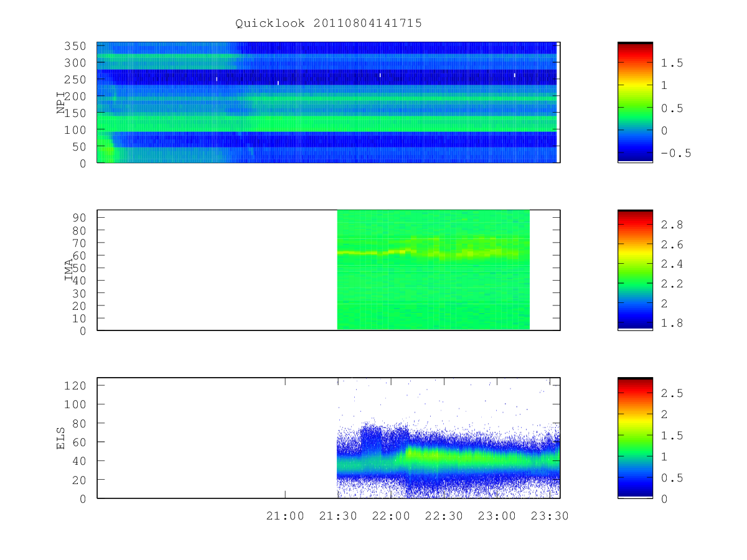Click the -0.5 label on NPI colorbar
Viewport: 747px width, 560px height.
coord(676,153)
